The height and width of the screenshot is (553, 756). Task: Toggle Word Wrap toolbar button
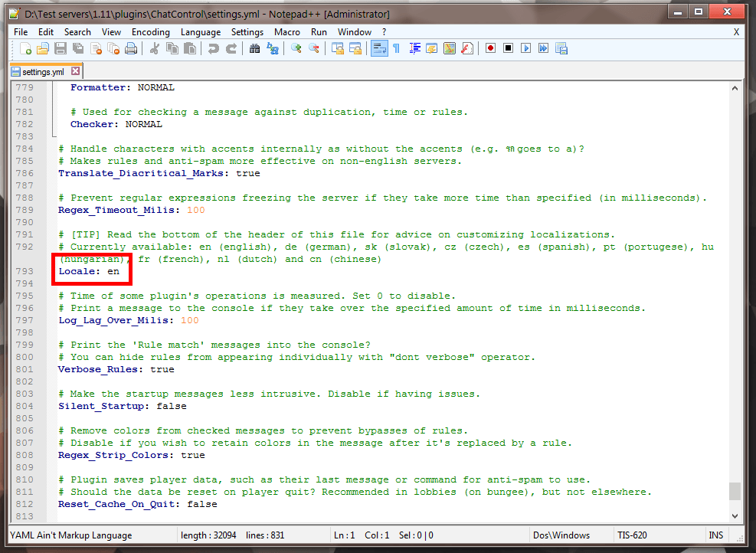click(x=379, y=49)
